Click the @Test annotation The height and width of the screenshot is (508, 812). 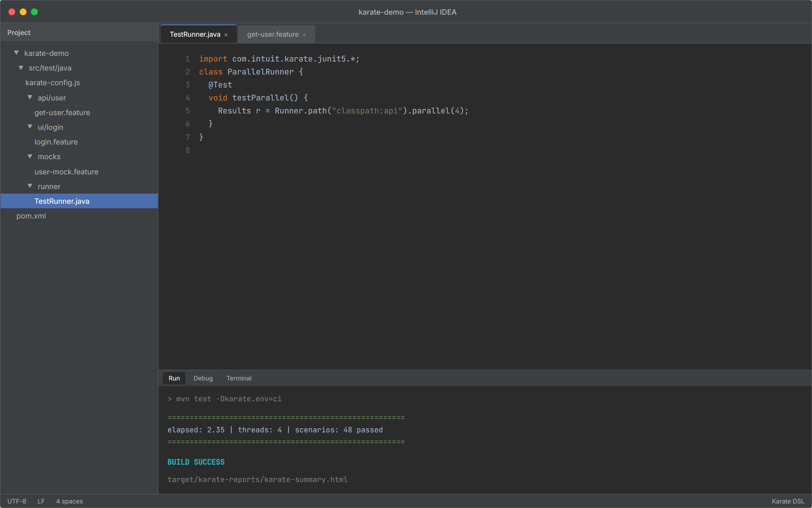pos(220,85)
